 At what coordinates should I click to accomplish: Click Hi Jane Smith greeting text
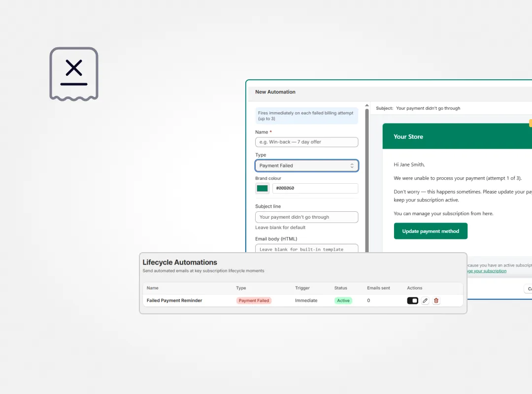409,164
